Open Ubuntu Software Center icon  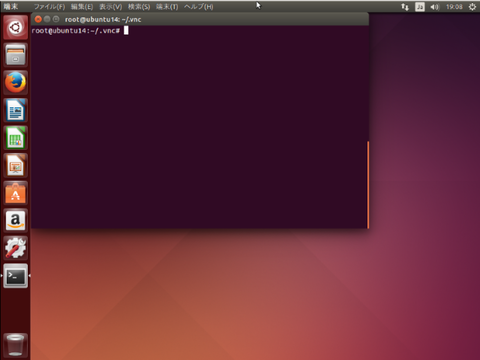tap(15, 193)
